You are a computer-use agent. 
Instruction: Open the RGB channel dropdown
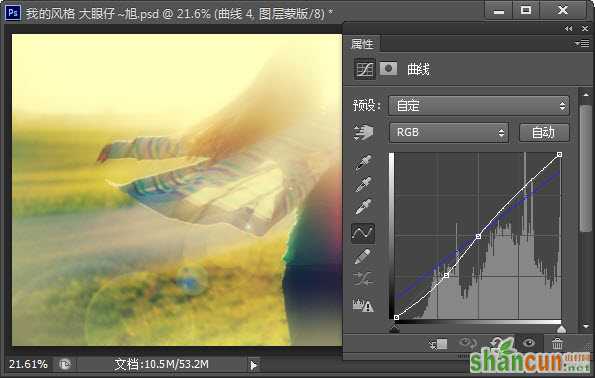pos(449,132)
